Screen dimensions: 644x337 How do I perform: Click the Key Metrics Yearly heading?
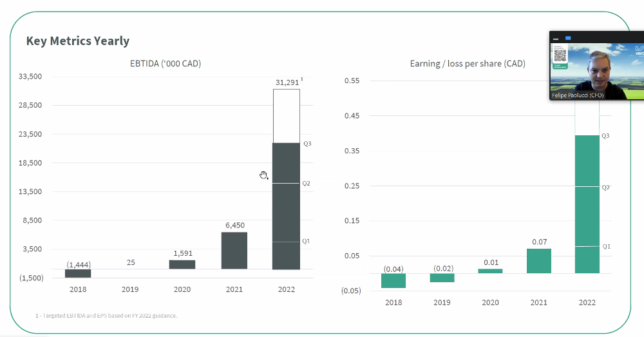tap(78, 41)
